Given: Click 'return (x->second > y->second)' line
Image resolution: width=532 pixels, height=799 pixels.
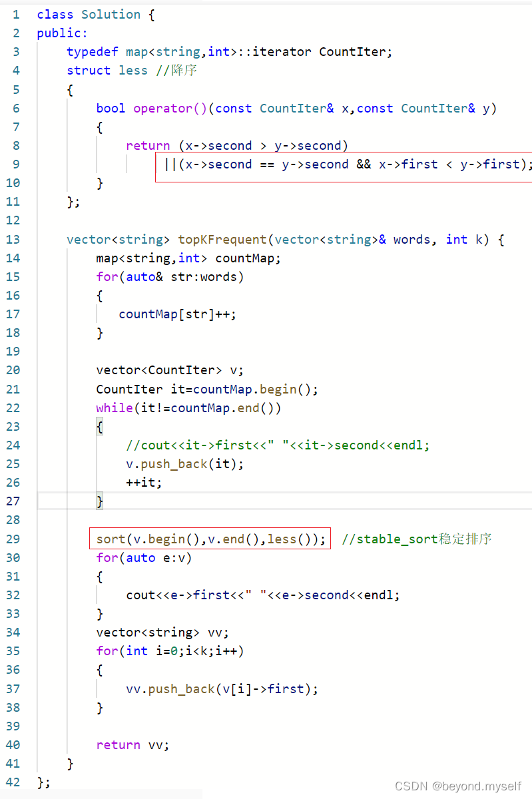Looking at the screenshot, I should pyautogui.click(x=237, y=145).
